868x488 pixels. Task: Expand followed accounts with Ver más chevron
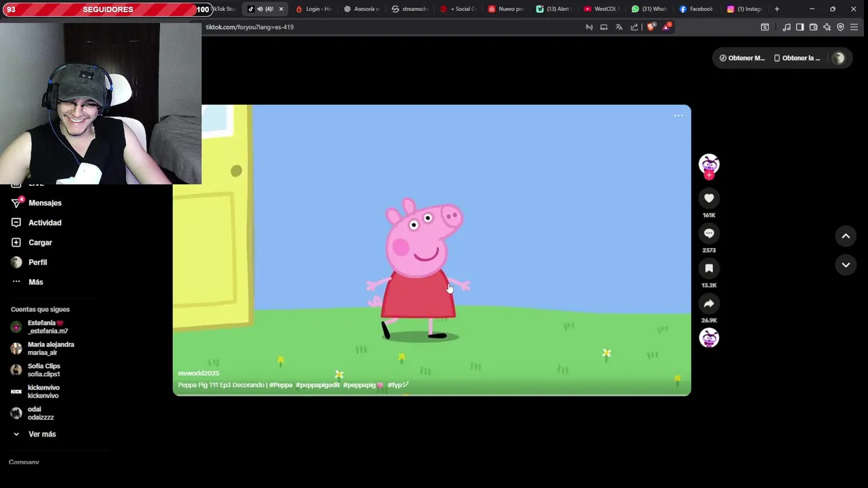click(x=16, y=434)
